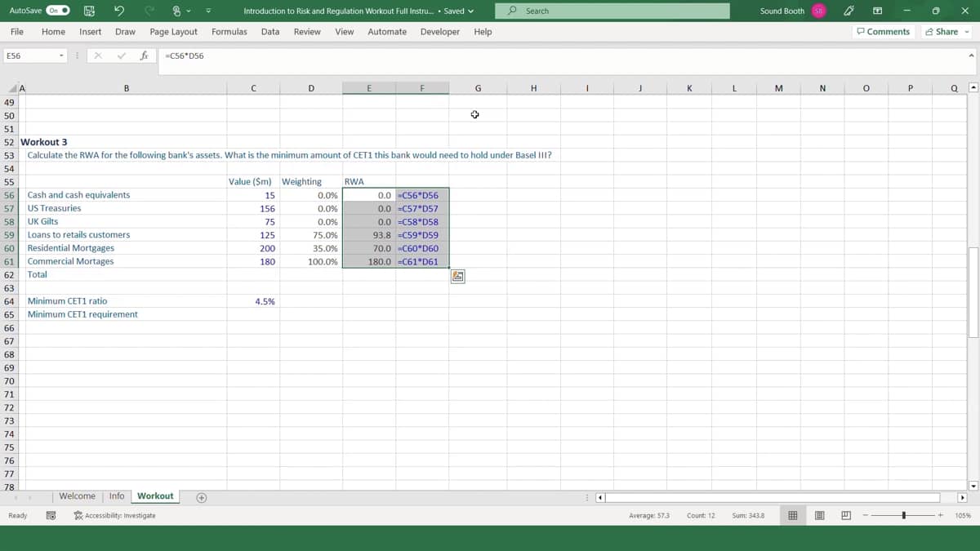The height and width of the screenshot is (551, 980).
Task: Select row 62 header
Action: tap(9, 275)
